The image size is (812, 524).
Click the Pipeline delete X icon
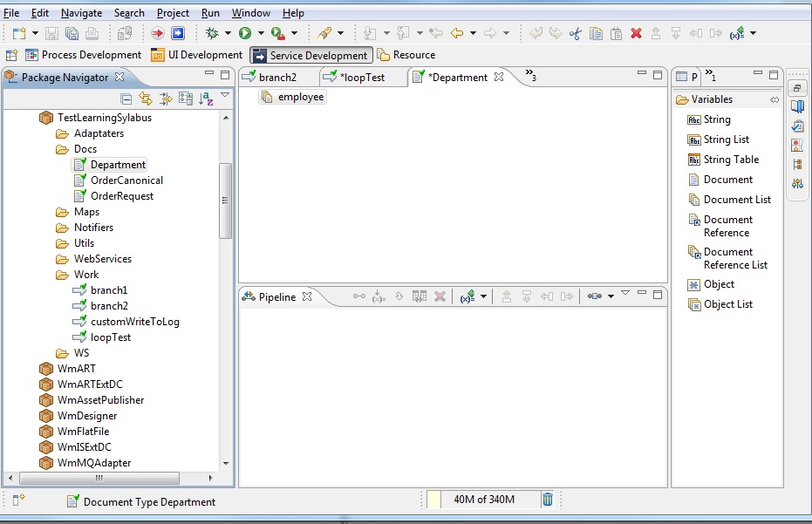[x=440, y=296]
